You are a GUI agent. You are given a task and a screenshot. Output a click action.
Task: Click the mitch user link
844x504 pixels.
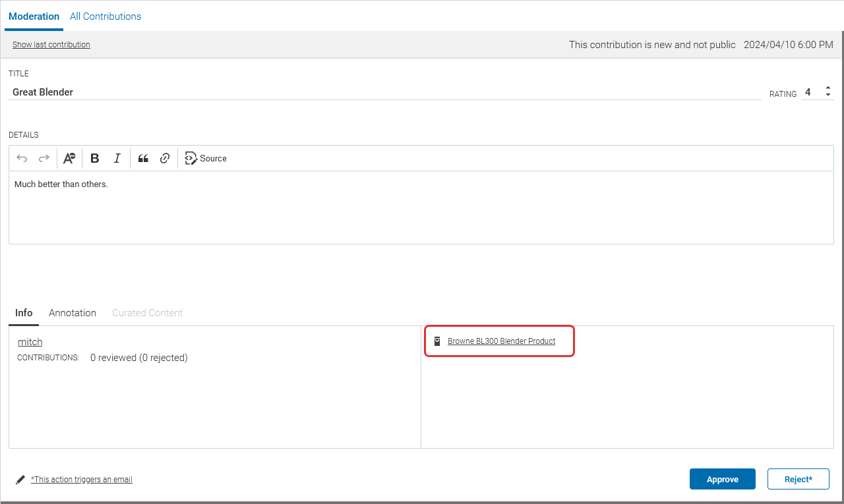pyautogui.click(x=30, y=341)
